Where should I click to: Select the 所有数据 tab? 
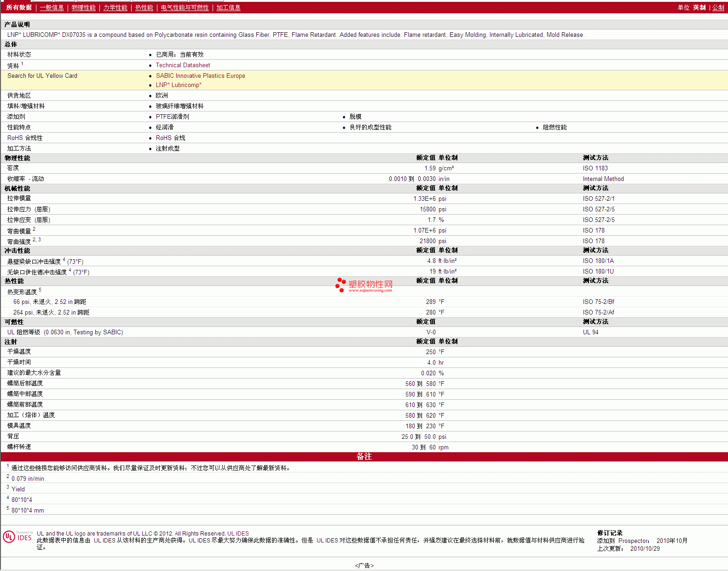click(x=19, y=7)
